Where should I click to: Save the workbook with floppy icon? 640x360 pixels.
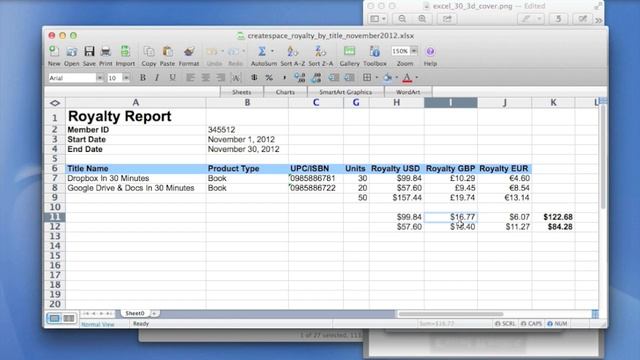tap(89, 51)
